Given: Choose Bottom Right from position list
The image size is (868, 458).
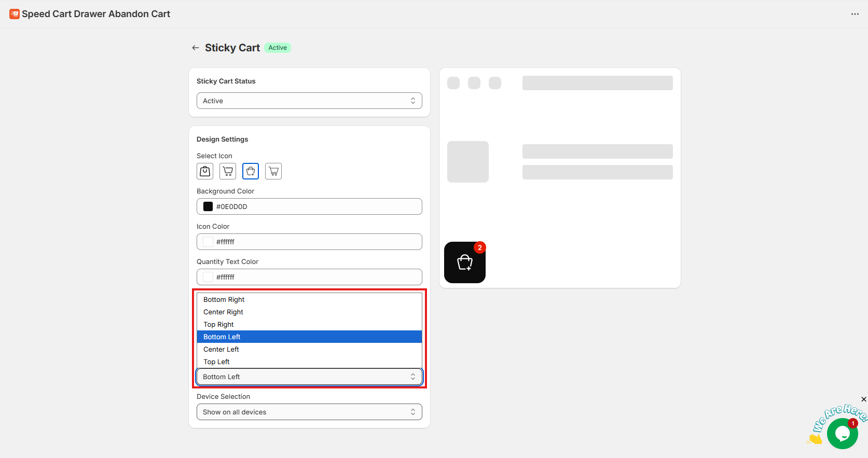Looking at the screenshot, I should [224, 300].
